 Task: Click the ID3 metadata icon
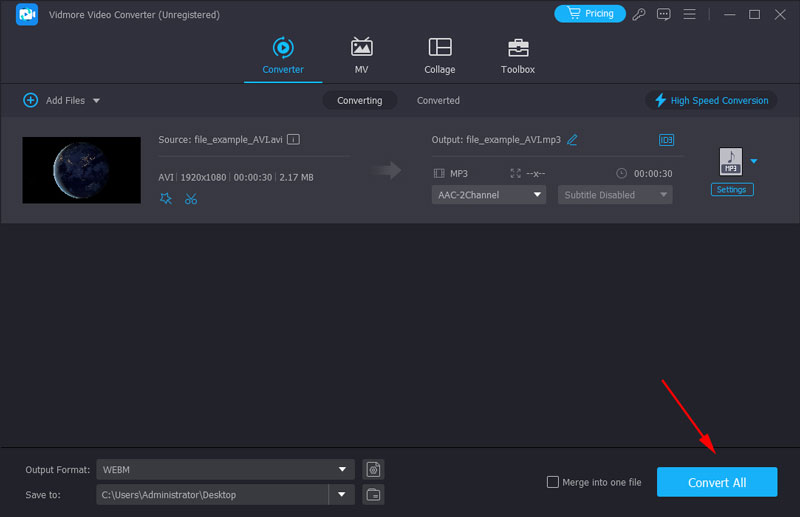click(667, 140)
